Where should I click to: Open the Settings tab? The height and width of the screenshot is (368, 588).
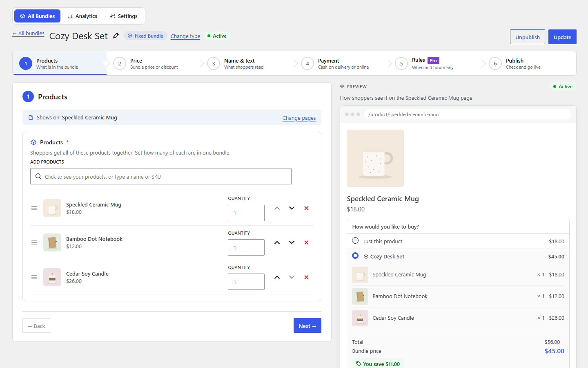(x=124, y=16)
